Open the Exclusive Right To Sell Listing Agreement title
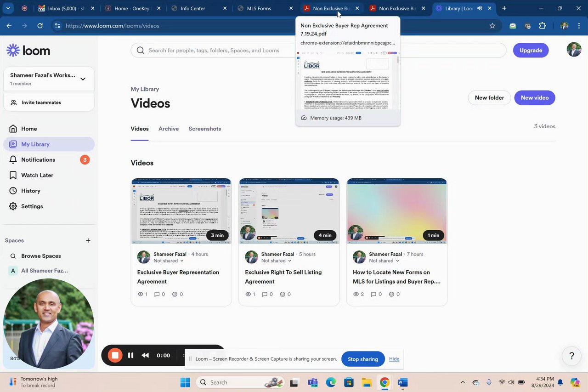Viewport: 588px width, 392px height. 283,277
